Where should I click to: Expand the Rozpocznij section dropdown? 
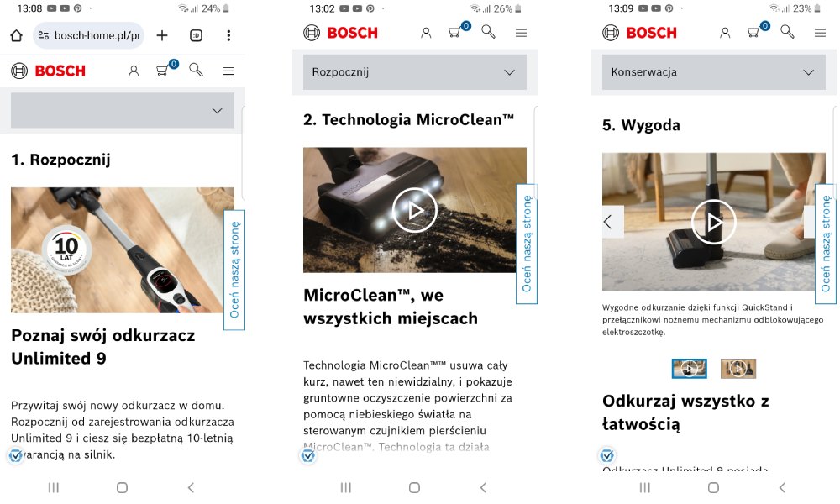(414, 72)
